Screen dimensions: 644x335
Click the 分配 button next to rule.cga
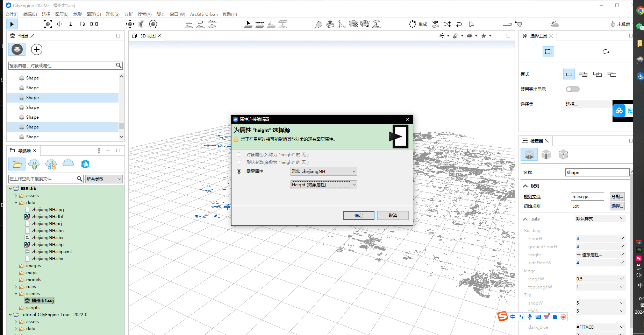click(617, 196)
